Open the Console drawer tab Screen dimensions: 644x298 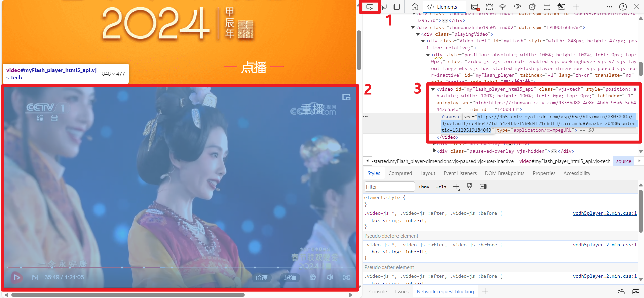click(x=378, y=292)
